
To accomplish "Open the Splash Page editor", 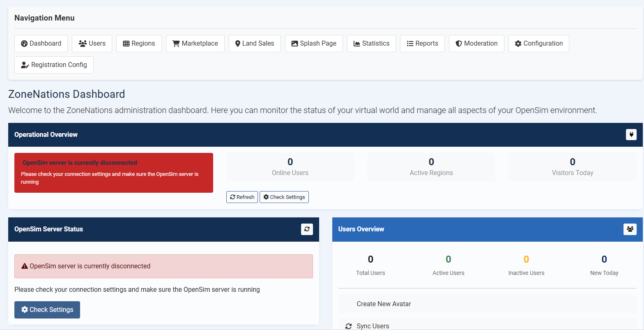I will [x=314, y=44].
